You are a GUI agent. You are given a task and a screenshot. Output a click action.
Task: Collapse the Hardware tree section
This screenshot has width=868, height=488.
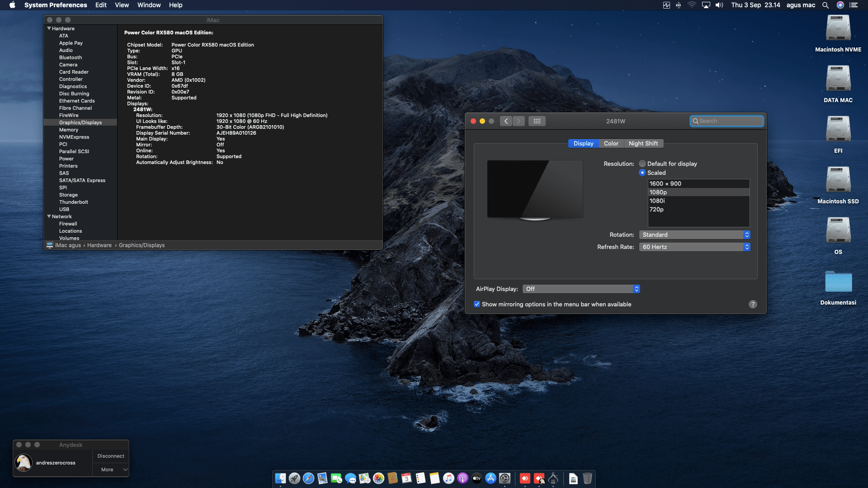49,28
